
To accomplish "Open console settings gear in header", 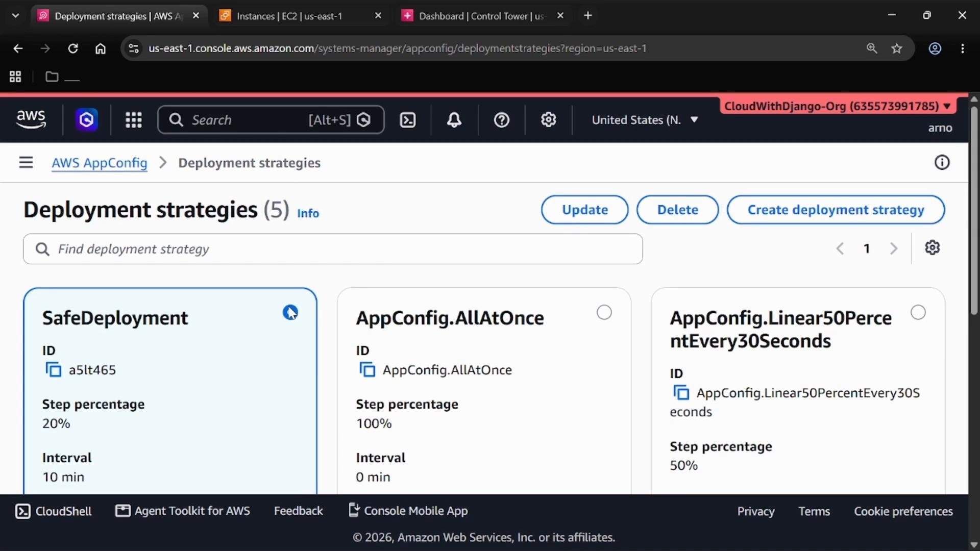I will point(548,120).
